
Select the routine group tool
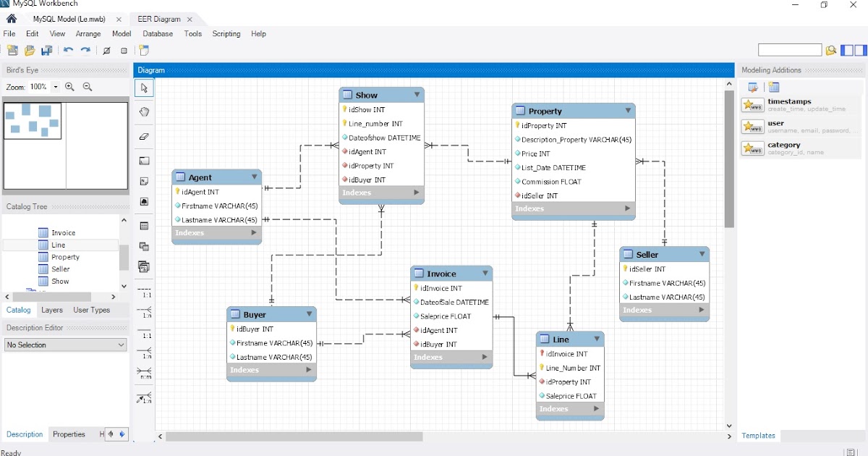pyautogui.click(x=144, y=267)
